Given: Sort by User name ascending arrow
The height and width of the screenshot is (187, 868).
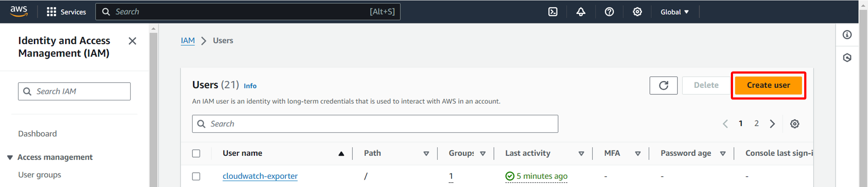Looking at the screenshot, I should tap(341, 153).
